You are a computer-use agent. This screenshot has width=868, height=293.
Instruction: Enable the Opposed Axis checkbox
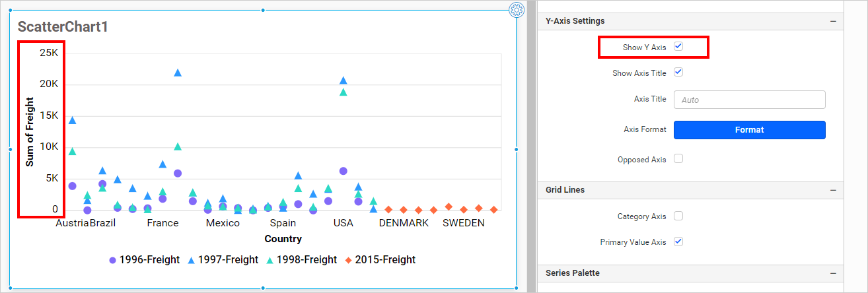[x=678, y=159]
